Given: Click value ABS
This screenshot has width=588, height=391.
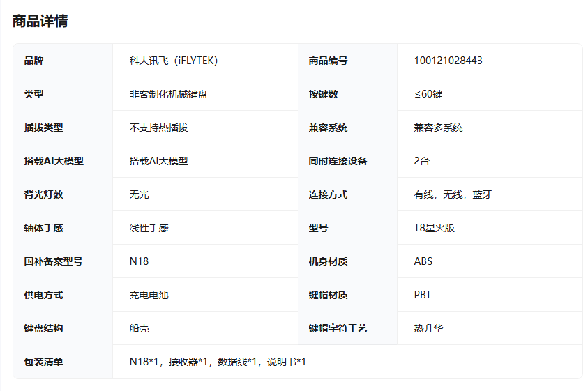Looking at the screenshot, I should coord(423,261).
